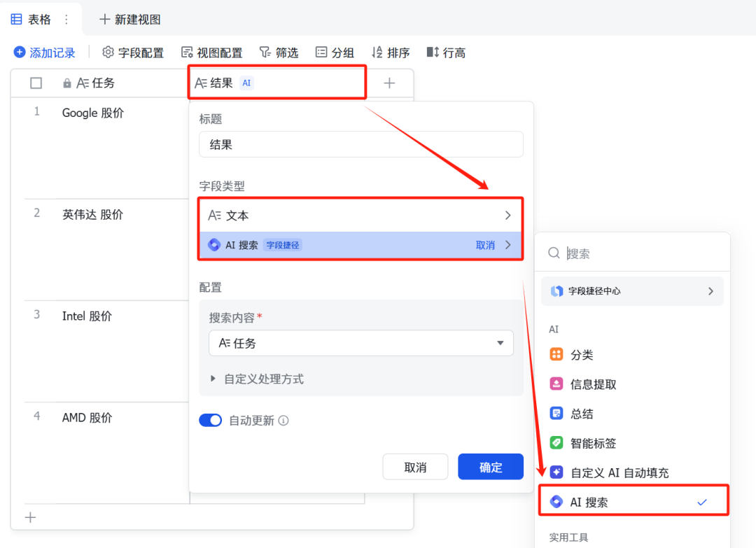Open 字段捷径中心 submenu
The width and height of the screenshot is (756, 548).
pyautogui.click(x=633, y=291)
